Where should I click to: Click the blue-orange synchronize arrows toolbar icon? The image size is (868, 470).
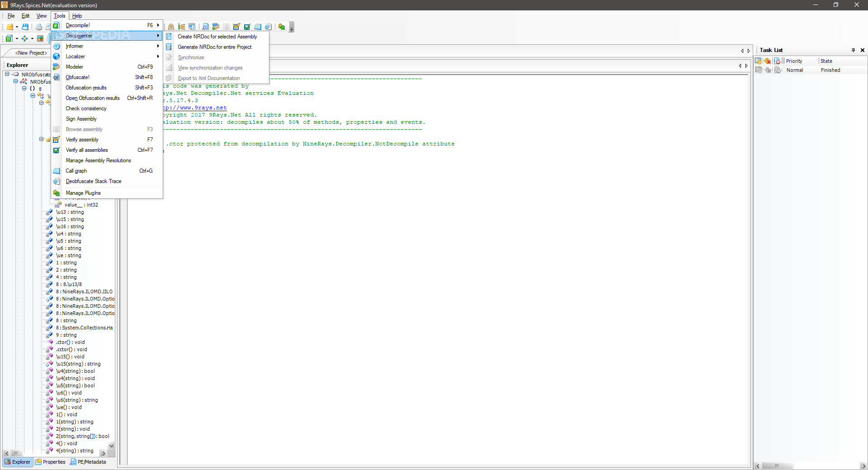click(216, 27)
